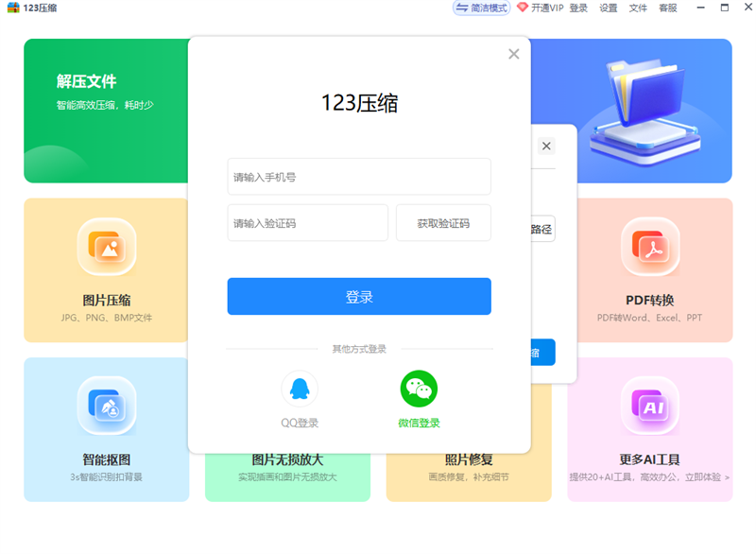Click the 智能抠图 cutout icon
Viewport: 756px width, 554px height.
pyautogui.click(x=107, y=406)
